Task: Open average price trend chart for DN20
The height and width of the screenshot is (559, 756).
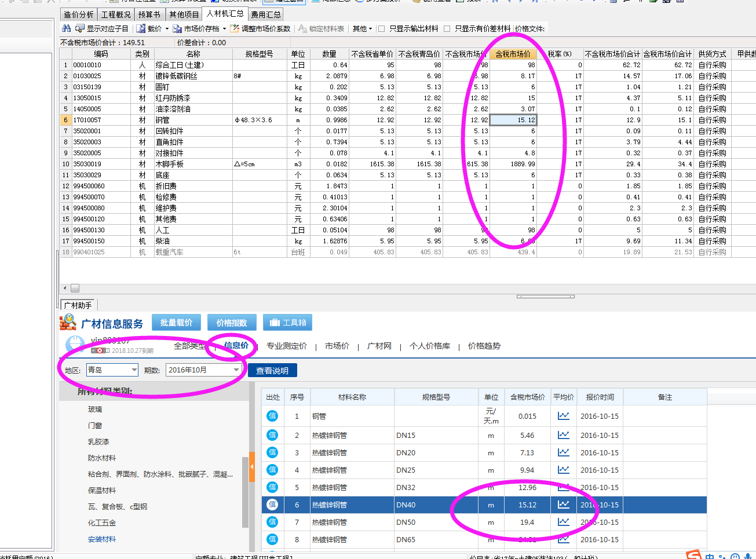Action: pyautogui.click(x=563, y=452)
